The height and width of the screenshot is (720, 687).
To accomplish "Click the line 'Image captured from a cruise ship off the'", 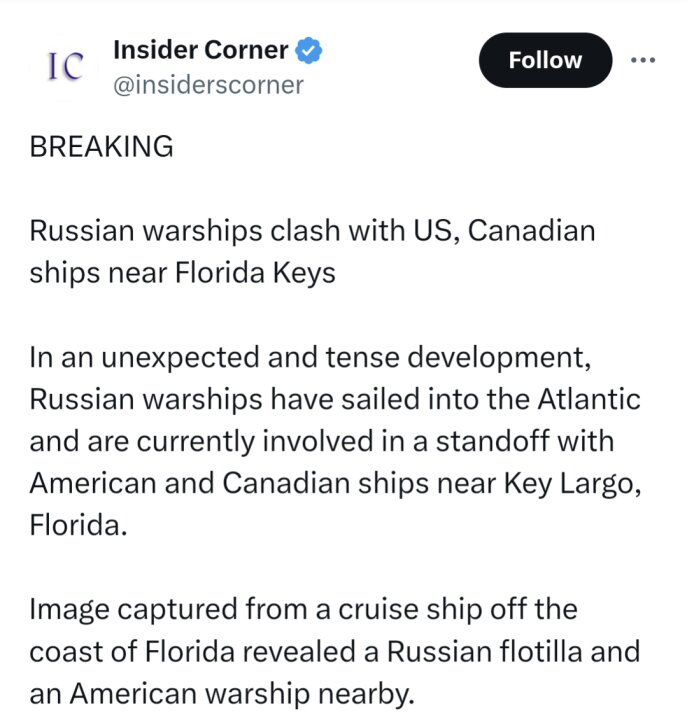I will (304, 610).
